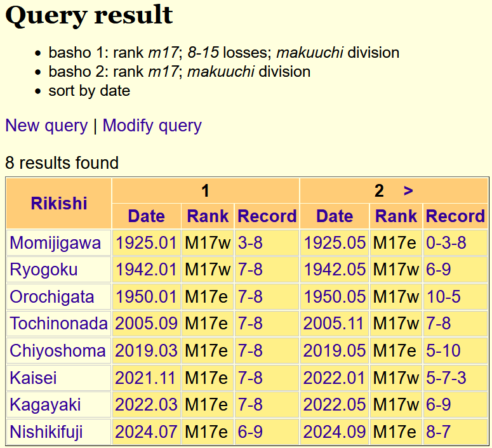Select Nishikifuji's M17e rank for 2024.09
Image resolution: width=492 pixels, height=448 pixels.
coord(395,432)
